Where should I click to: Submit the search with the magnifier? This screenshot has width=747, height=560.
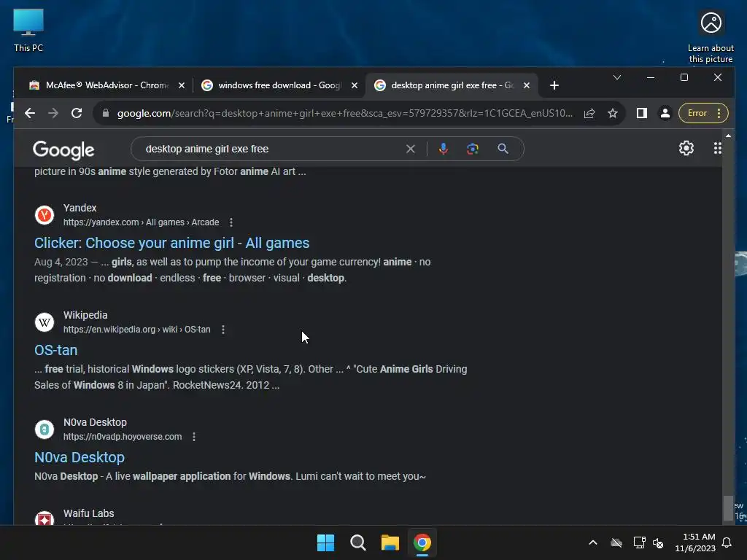click(503, 149)
